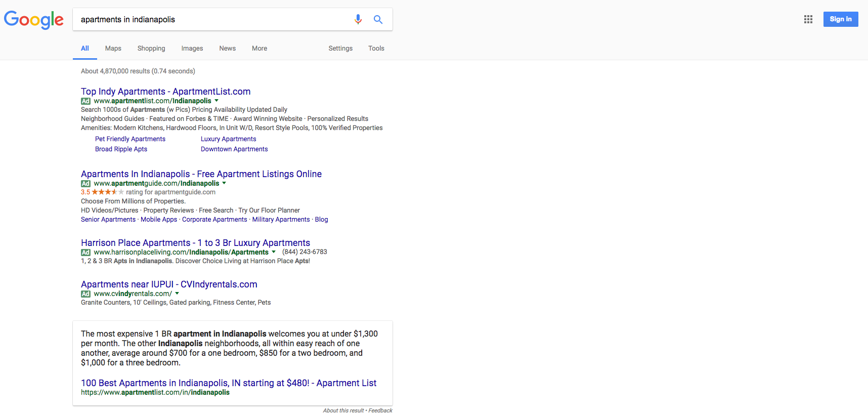Click the blue search magnifier icon
Screen dimensions: 868x415
click(378, 19)
